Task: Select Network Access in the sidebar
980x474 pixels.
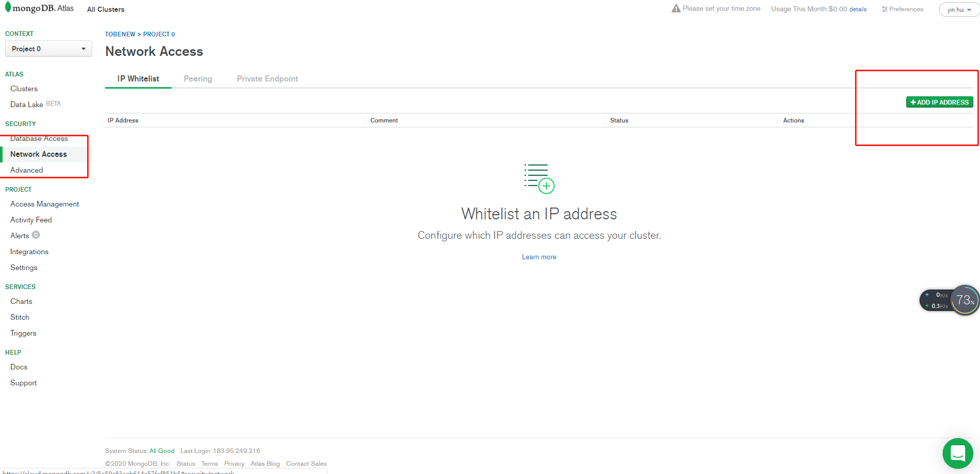Action: pyautogui.click(x=38, y=154)
